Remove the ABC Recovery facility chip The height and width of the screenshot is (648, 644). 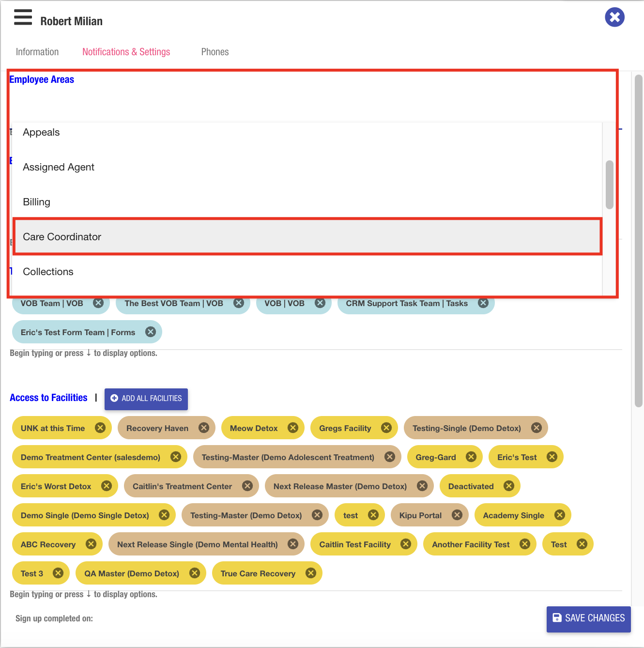[91, 544]
